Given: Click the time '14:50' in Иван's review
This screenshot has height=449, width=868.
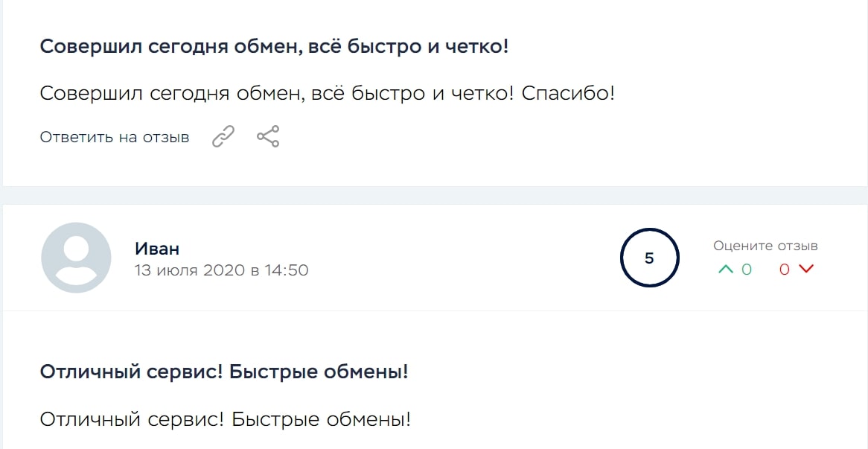Looking at the screenshot, I should [287, 270].
